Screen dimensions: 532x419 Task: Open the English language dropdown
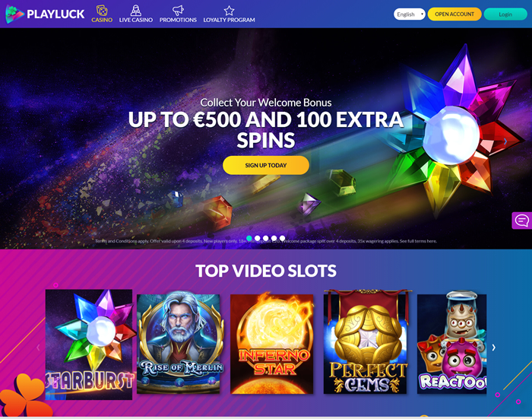[x=410, y=14]
